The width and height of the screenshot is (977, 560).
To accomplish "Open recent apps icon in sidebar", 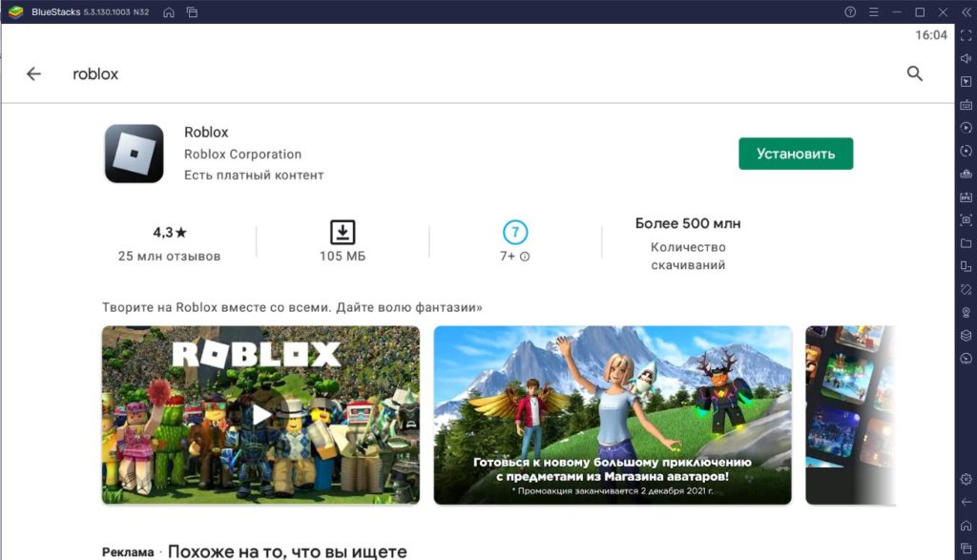I will pyautogui.click(x=966, y=549).
